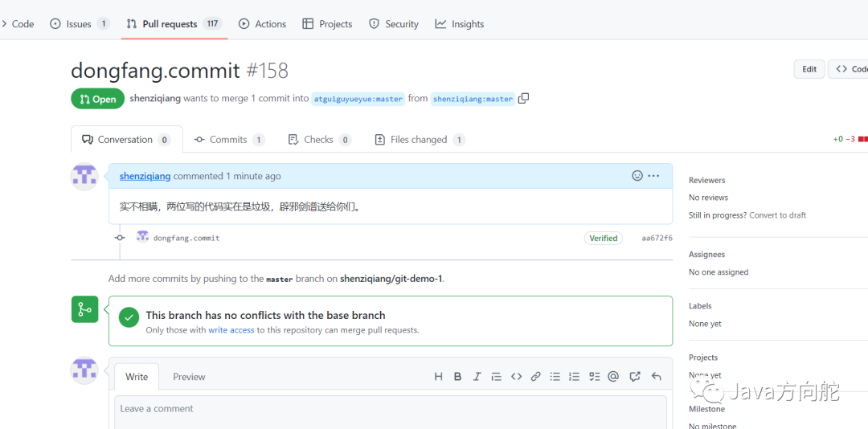868x429 pixels.
Task: Mention a user with the @ icon
Action: pyautogui.click(x=612, y=377)
